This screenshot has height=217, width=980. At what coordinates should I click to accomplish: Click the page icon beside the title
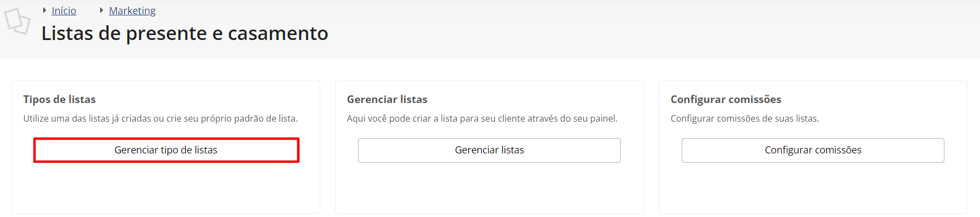tap(17, 21)
